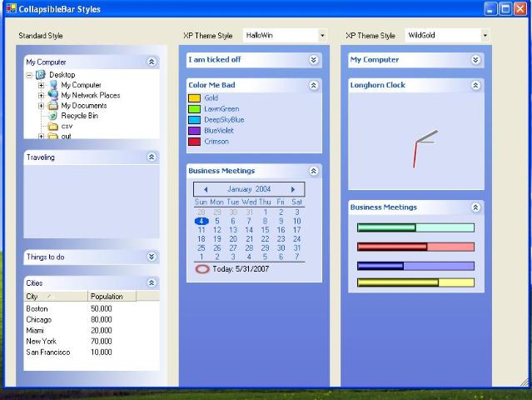Click the My Network Places icon

pyautogui.click(x=53, y=95)
